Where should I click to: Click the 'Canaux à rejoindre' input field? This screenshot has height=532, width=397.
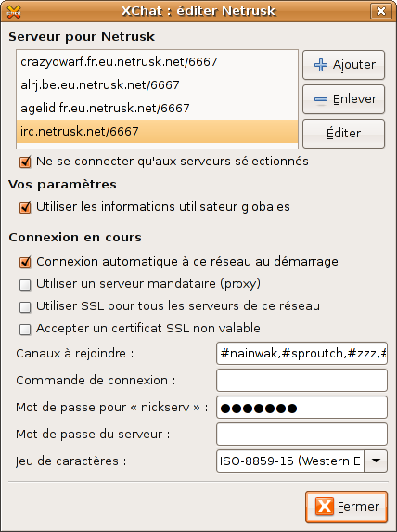tap(301, 353)
